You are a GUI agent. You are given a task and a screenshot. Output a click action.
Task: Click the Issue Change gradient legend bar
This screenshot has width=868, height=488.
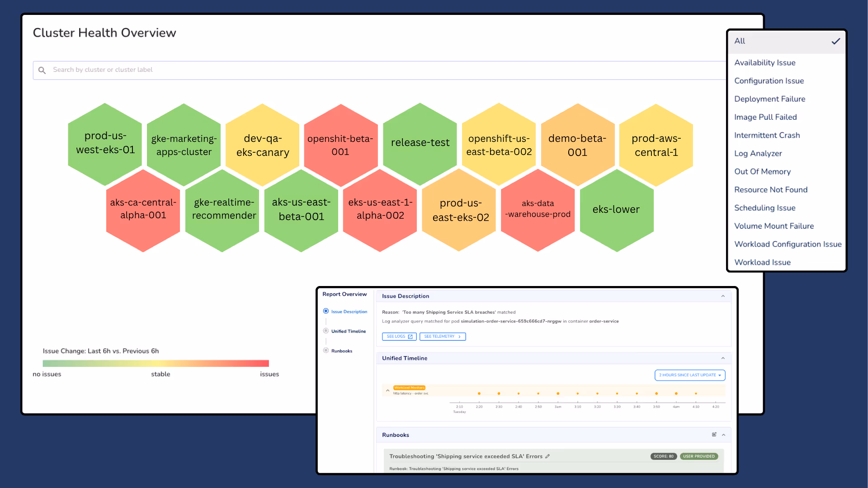(x=156, y=363)
